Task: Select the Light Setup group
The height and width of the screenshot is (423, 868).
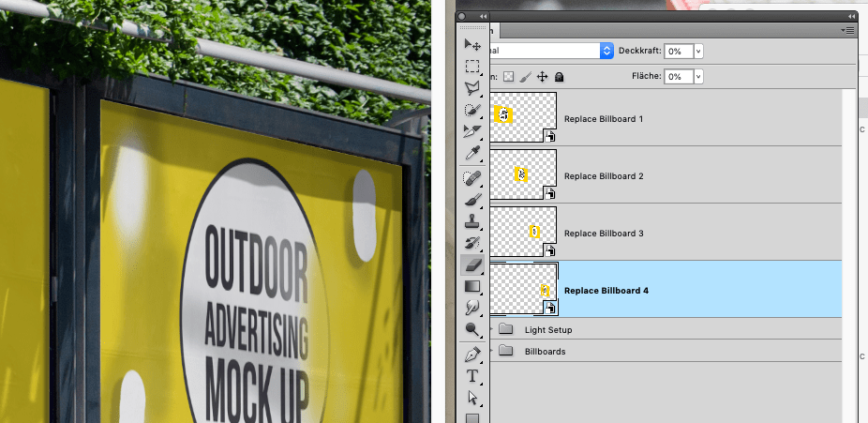Action: pos(666,329)
